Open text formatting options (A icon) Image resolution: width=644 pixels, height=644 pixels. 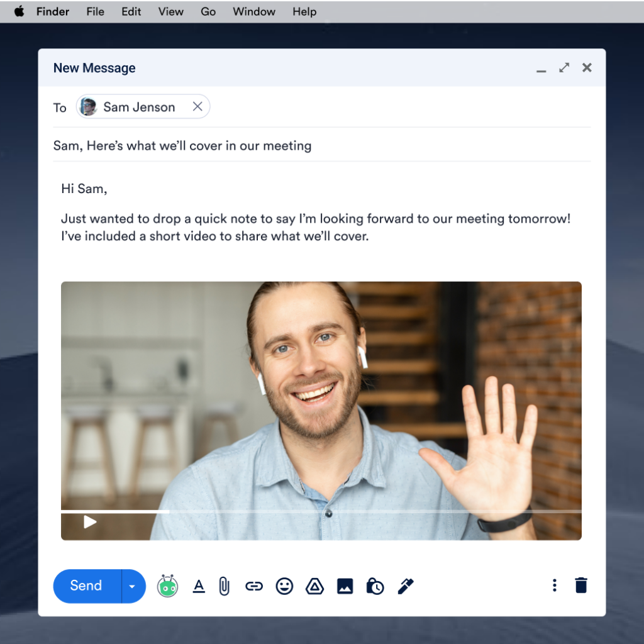(x=199, y=586)
